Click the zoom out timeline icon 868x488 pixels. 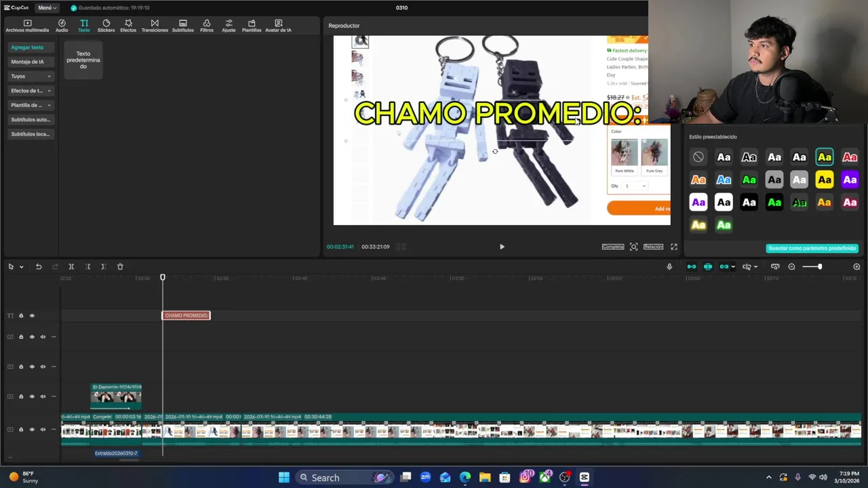(791, 266)
